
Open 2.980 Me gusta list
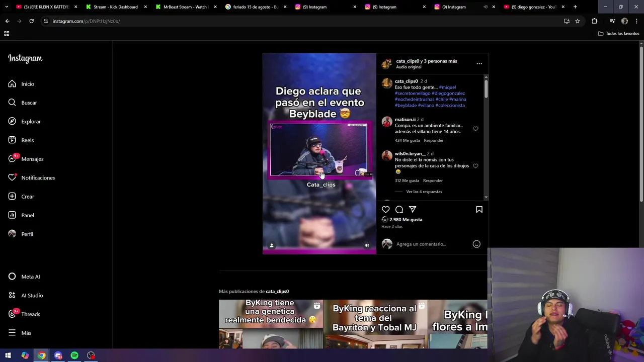[406, 220]
